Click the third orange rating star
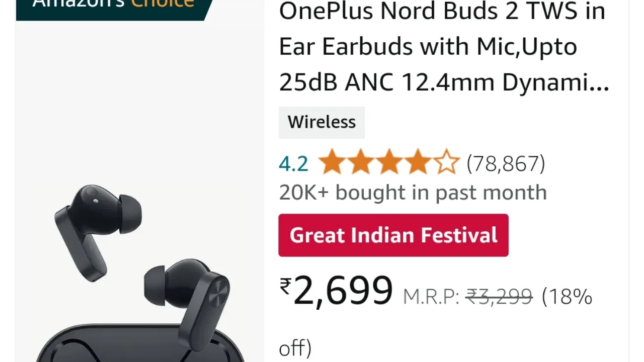The width and height of the screenshot is (644, 362). [389, 162]
